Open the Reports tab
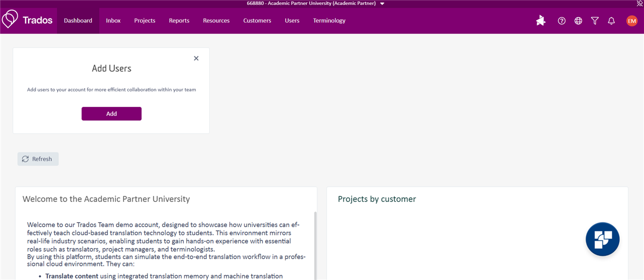The width and height of the screenshot is (644, 280). click(179, 21)
